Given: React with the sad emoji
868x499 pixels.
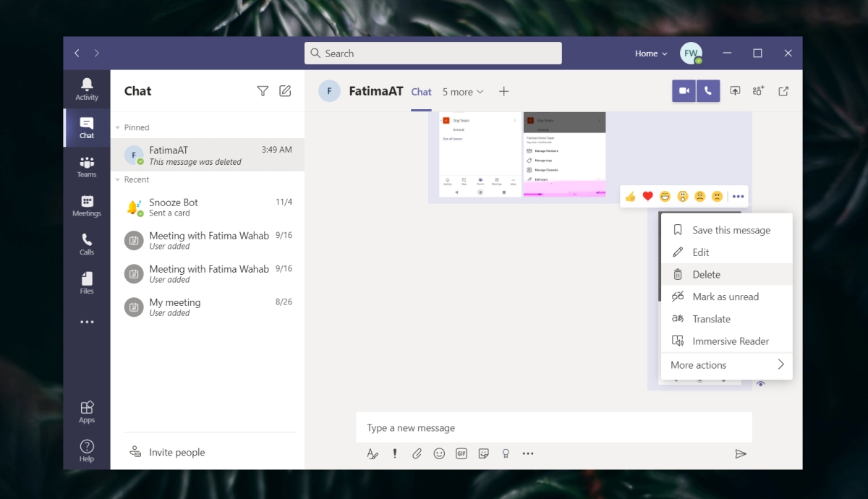Looking at the screenshot, I should coord(700,196).
